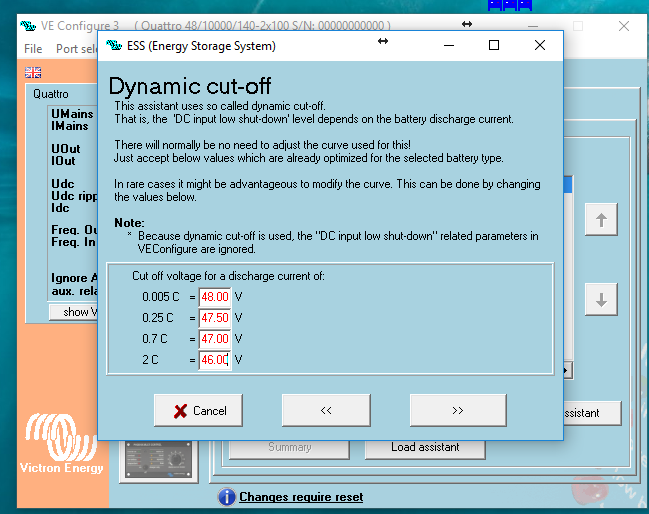The width and height of the screenshot is (649, 514).
Task: Open the Changes require reset link
Action: 301,497
